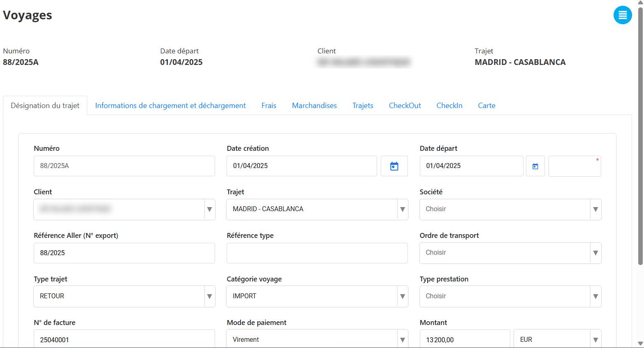Image resolution: width=644 pixels, height=348 pixels.
Task: Click the vertical scrollbar thumb
Action: pyautogui.click(x=640, y=136)
